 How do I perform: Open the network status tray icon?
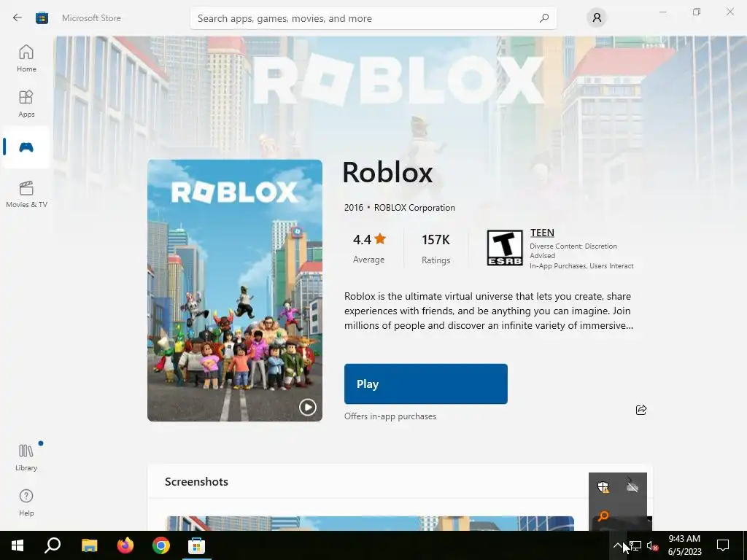pos(635,545)
